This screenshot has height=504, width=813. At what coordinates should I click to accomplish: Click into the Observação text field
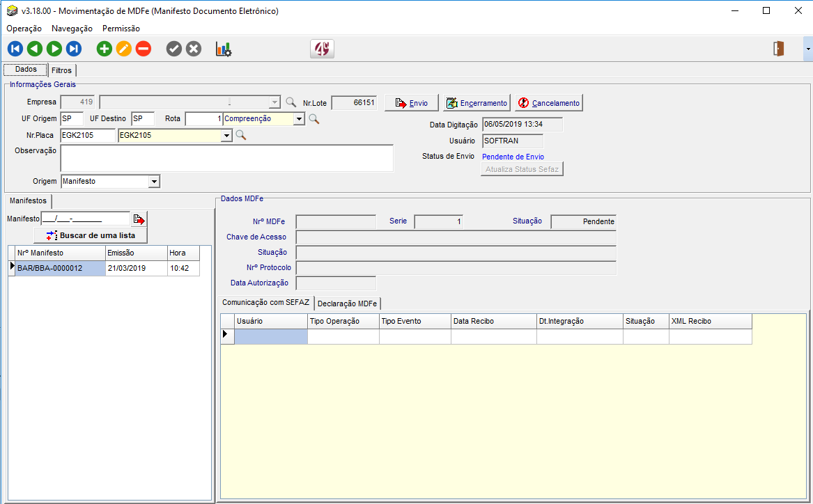[226, 158]
